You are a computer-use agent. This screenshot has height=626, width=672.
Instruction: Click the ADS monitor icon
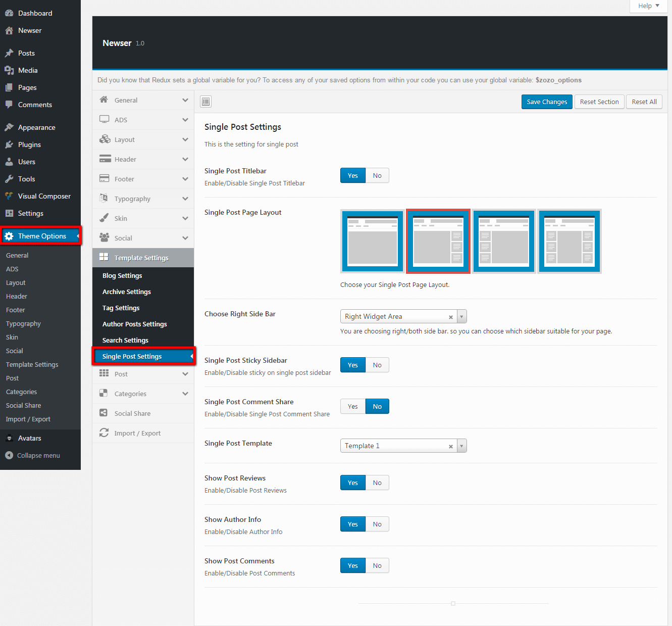[105, 119]
